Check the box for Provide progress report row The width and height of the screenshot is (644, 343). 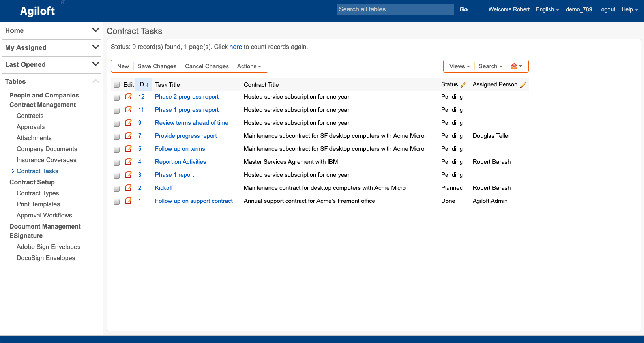point(116,137)
